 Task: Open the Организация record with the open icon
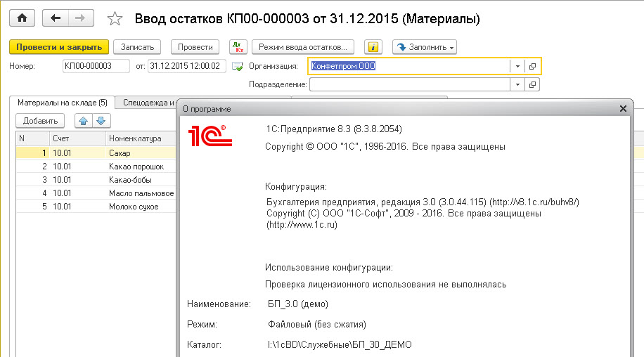532,66
